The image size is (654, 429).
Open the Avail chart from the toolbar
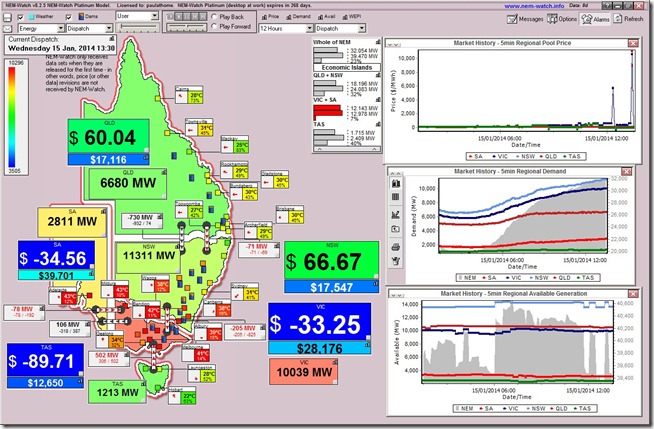(x=327, y=17)
